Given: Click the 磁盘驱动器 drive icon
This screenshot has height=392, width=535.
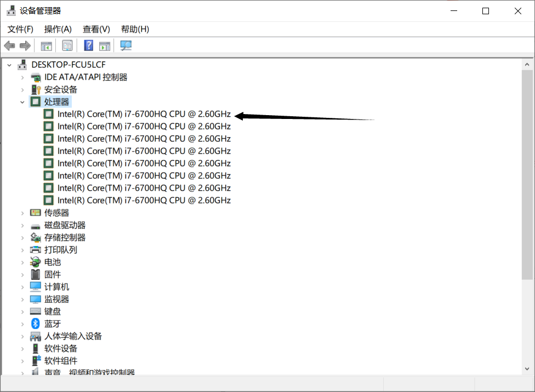Looking at the screenshot, I should (x=36, y=226).
